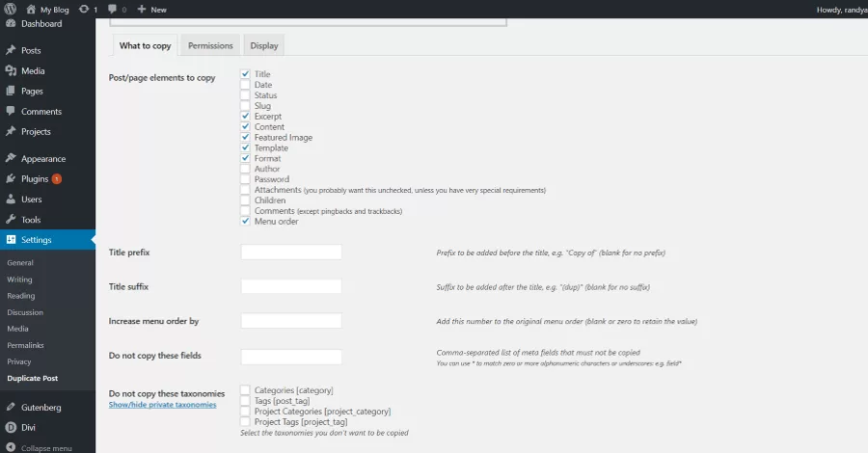This screenshot has width=868, height=453.
Task: Check the Categories [category] taxonomy checkbox
Action: 245,390
